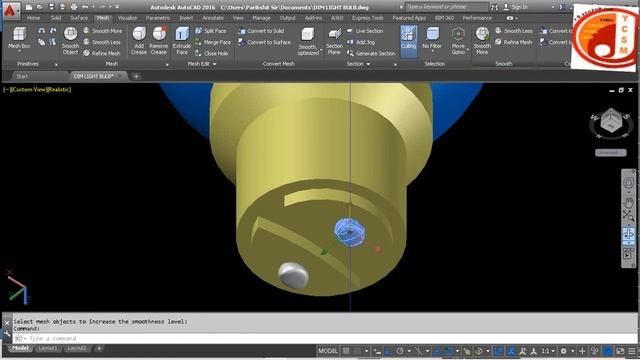Click the new drawing tab plus button

click(x=136, y=76)
